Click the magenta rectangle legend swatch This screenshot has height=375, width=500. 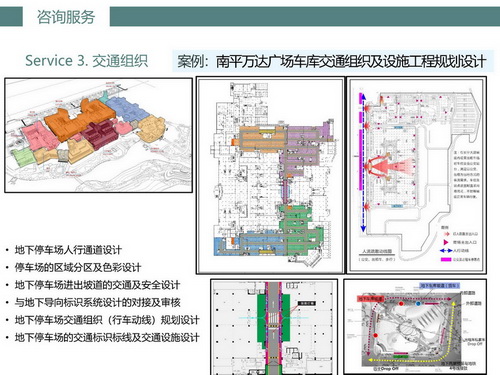[446, 259]
